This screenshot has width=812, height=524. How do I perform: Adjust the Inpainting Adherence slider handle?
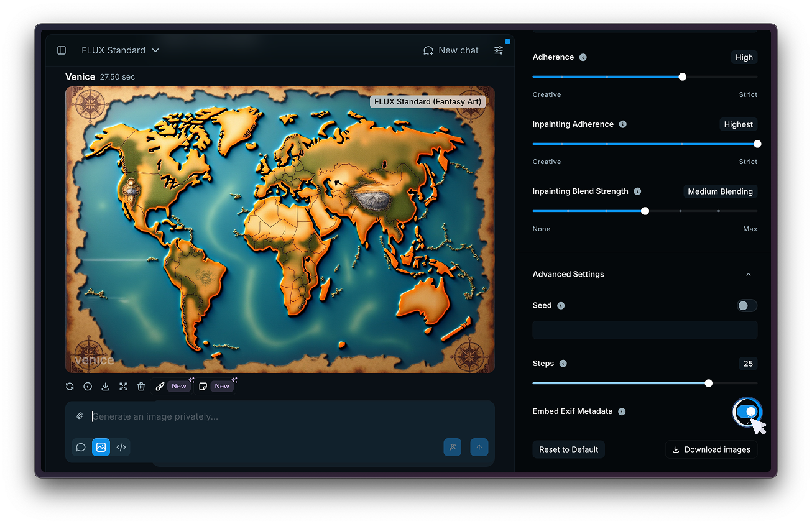(757, 144)
